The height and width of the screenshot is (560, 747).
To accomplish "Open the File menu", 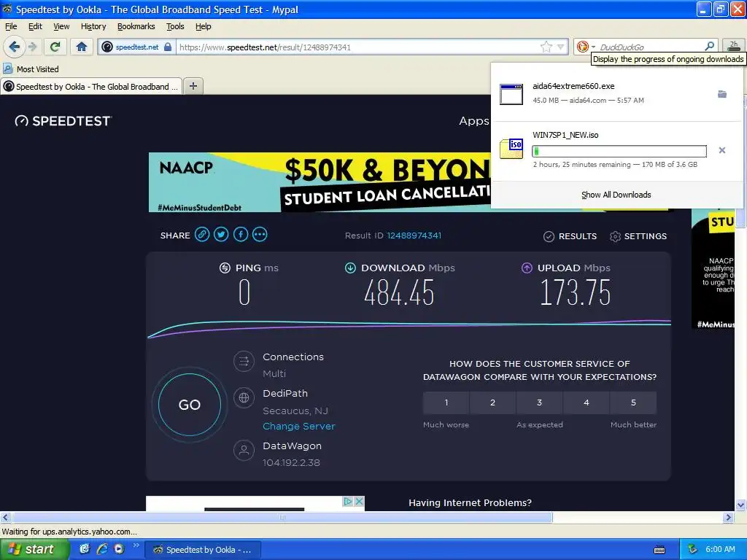I will coord(10,27).
